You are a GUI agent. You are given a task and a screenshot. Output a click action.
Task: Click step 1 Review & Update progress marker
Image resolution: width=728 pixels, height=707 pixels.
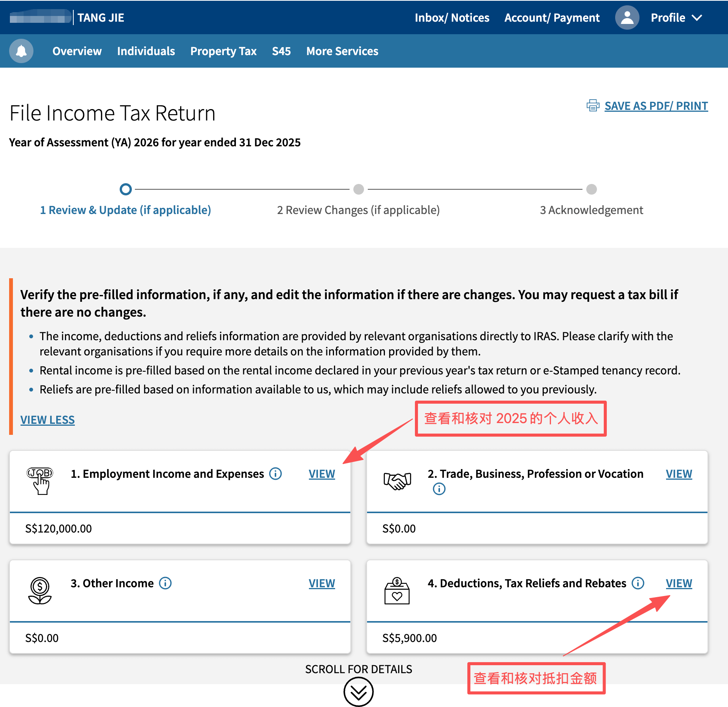click(126, 189)
